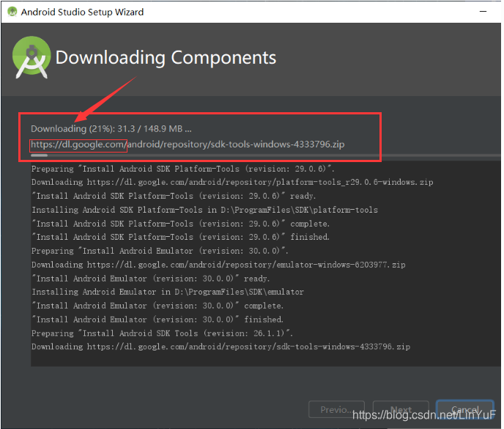The width and height of the screenshot is (504, 429).
Task: Click last log line downloading sdk-tools-windows-4333796.zip
Action: 220,347
